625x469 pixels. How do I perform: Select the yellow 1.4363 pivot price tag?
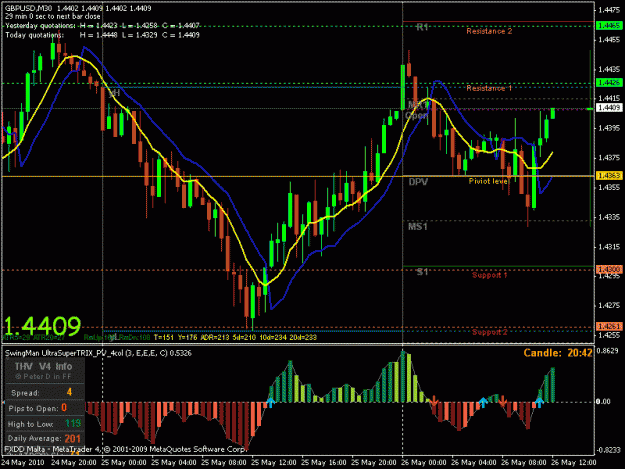click(x=609, y=175)
